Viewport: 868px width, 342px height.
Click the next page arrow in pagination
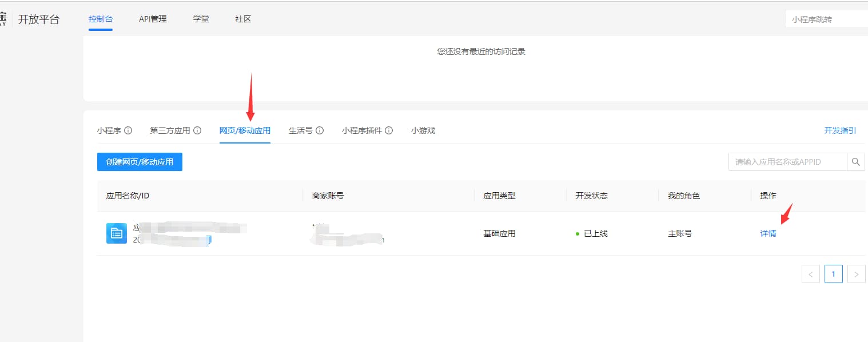coord(856,273)
